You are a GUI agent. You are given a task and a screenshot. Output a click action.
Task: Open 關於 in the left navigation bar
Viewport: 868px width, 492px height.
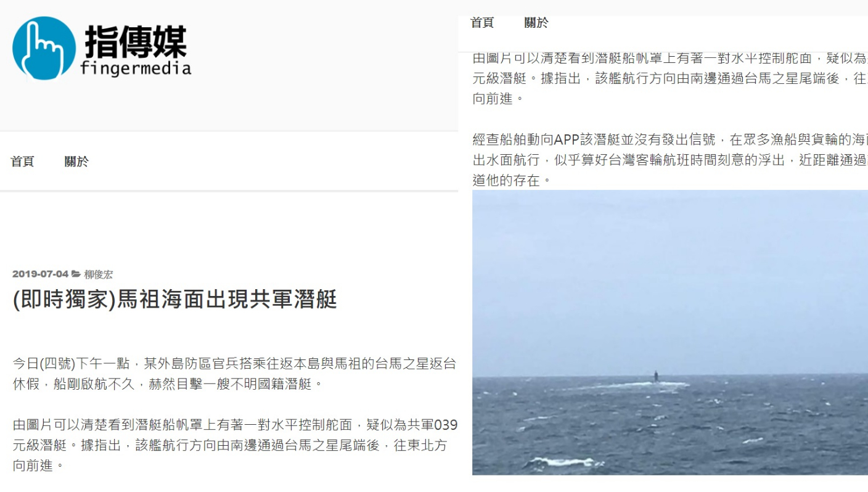click(76, 162)
